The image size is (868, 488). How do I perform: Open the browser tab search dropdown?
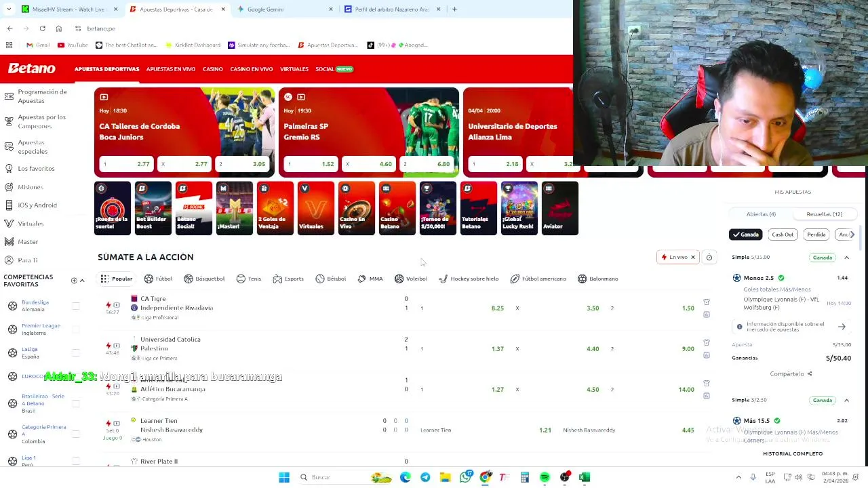click(x=10, y=9)
